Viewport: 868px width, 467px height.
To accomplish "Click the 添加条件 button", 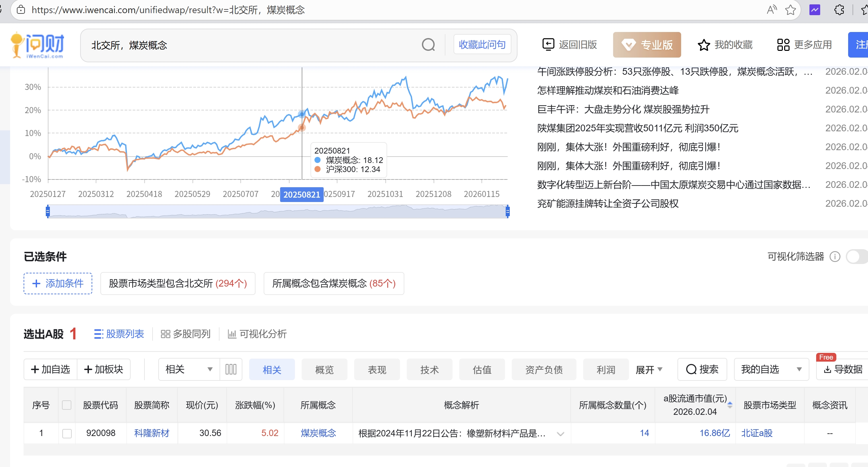I will click(58, 283).
